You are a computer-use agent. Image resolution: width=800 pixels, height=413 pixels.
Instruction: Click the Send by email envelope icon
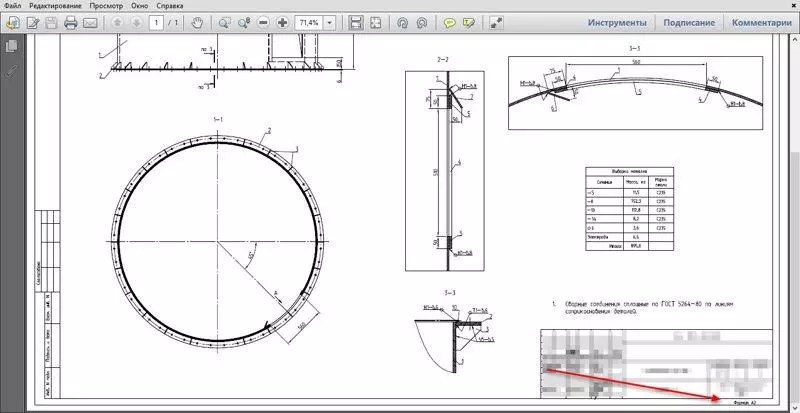(x=91, y=22)
